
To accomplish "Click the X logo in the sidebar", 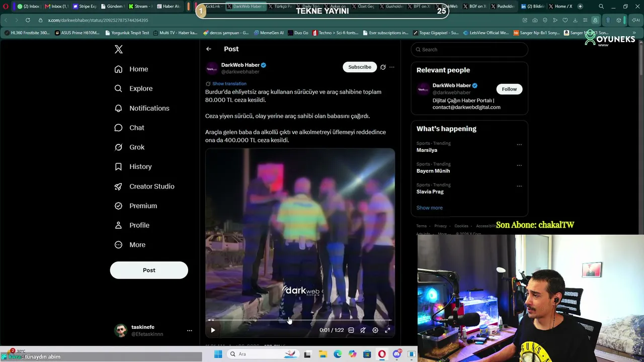I will click(x=119, y=49).
